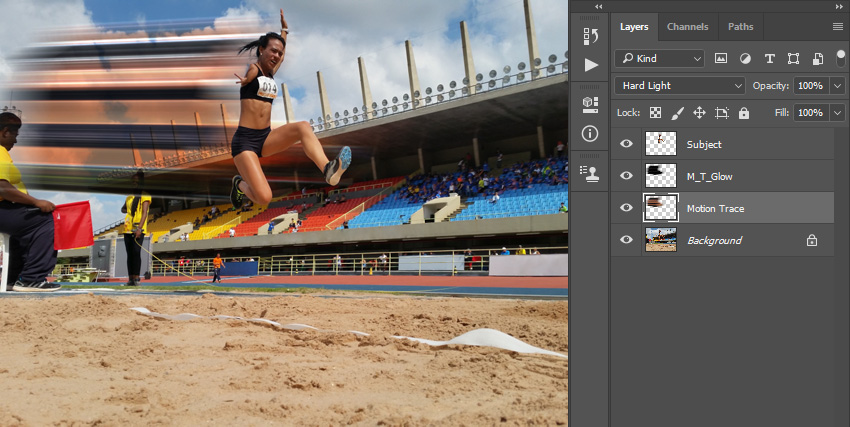This screenshot has width=850, height=427.
Task: Toggle layer filtering on/off switch
Action: click(x=841, y=59)
